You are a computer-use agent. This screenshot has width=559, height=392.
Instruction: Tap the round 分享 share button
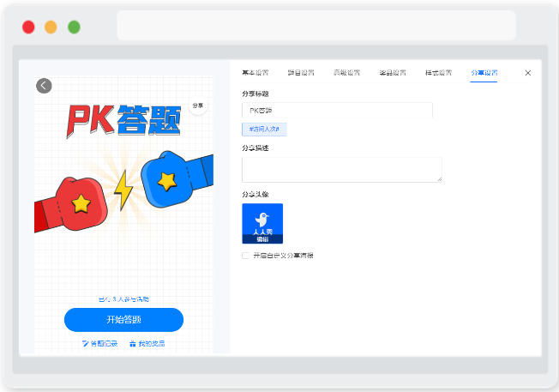click(x=198, y=106)
